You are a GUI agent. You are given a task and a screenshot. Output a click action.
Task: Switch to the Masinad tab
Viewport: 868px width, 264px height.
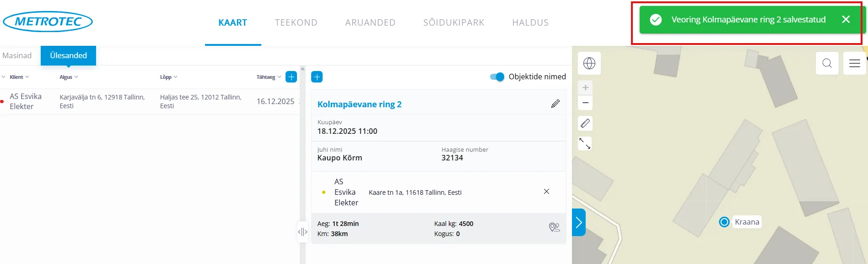(17, 55)
